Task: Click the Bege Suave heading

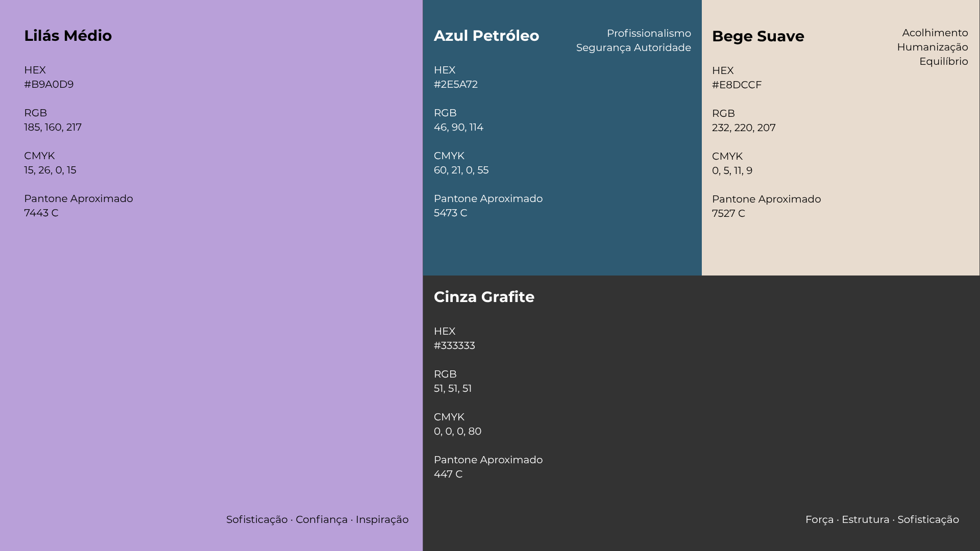Action: 757,36
